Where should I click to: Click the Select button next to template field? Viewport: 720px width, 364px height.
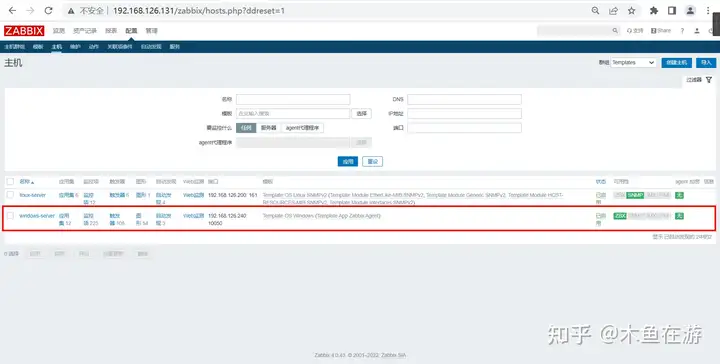pyautogui.click(x=361, y=113)
